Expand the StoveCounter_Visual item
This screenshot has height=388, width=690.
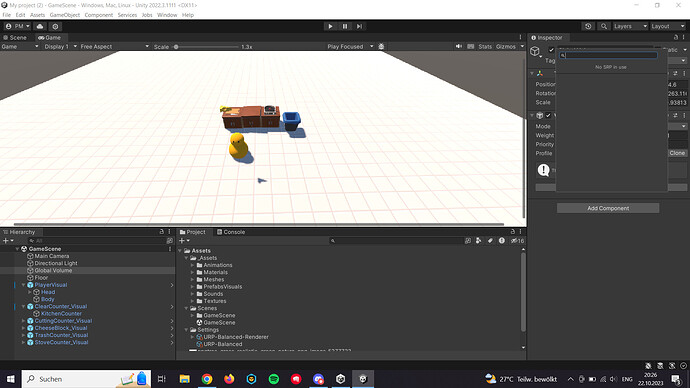[x=23, y=342]
